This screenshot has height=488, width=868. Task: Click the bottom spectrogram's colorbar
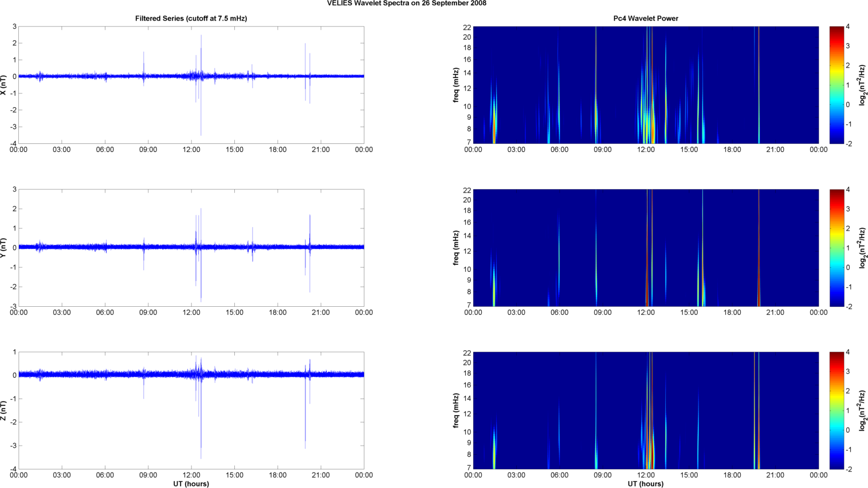[x=836, y=411]
